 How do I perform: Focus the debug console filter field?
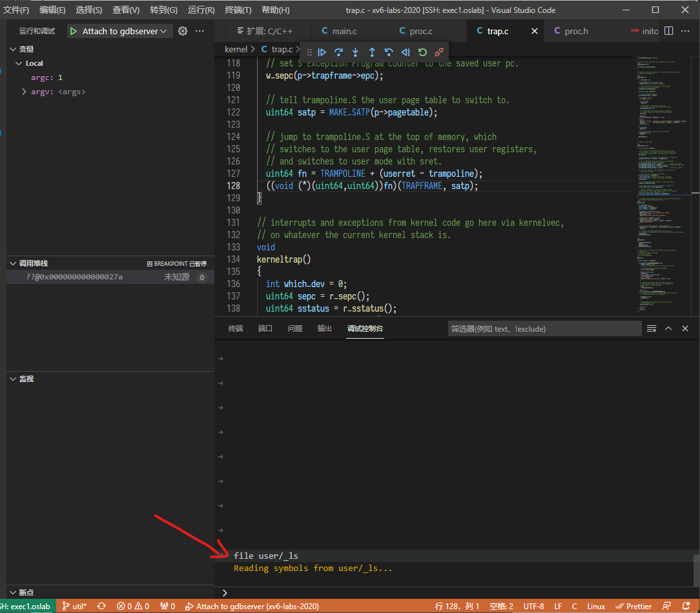pyautogui.click(x=544, y=329)
